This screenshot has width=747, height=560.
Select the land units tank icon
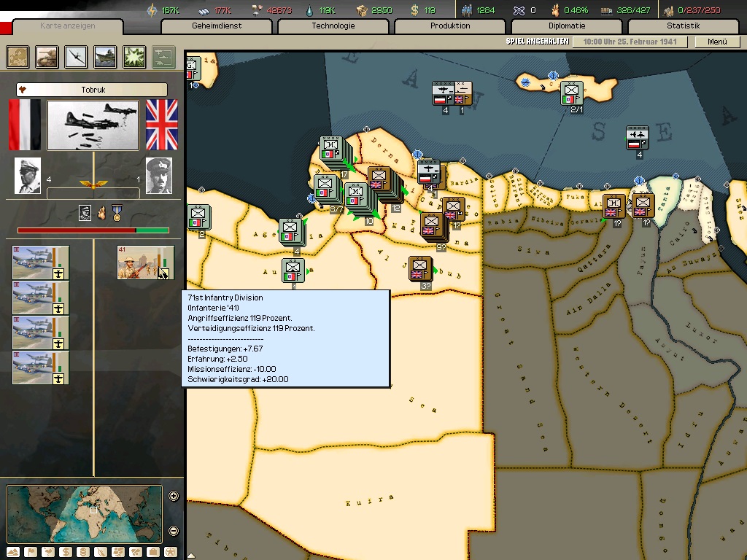pyautogui.click(x=47, y=57)
